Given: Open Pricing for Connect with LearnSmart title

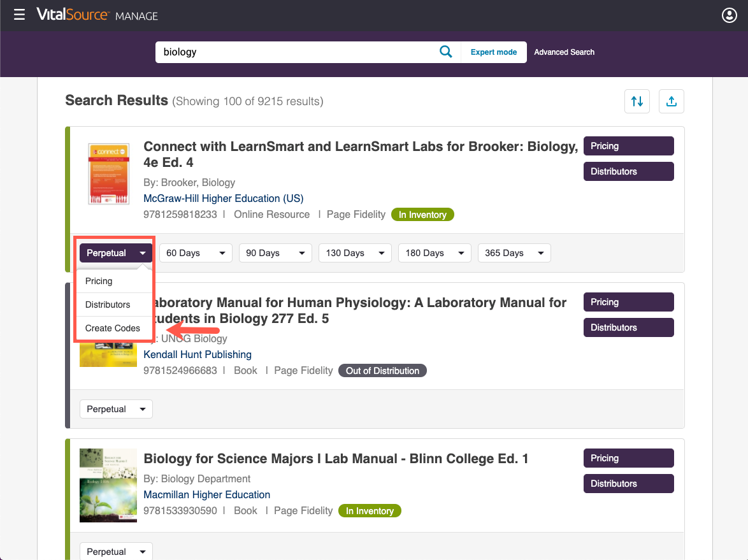Looking at the screenshot, I should [628, 146].
